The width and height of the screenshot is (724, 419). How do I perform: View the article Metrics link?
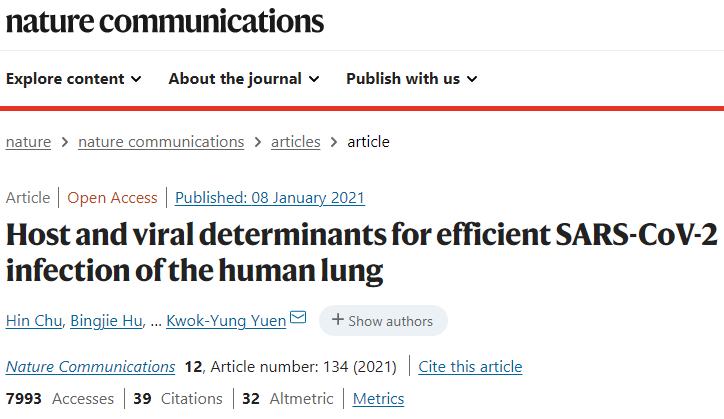378,399
